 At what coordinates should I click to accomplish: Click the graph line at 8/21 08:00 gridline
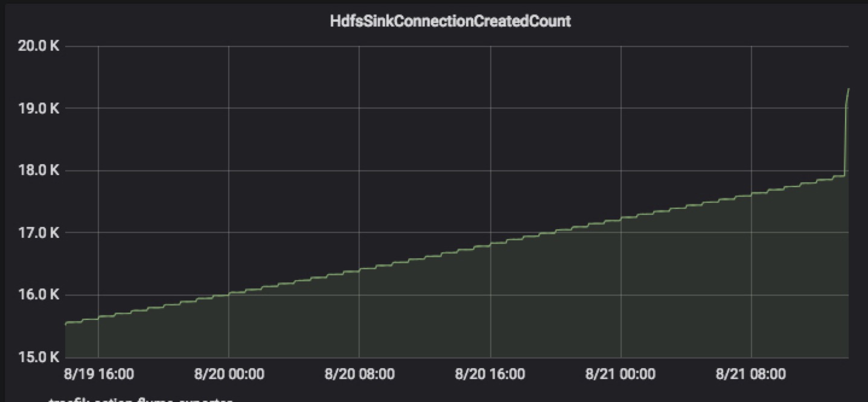751,194
